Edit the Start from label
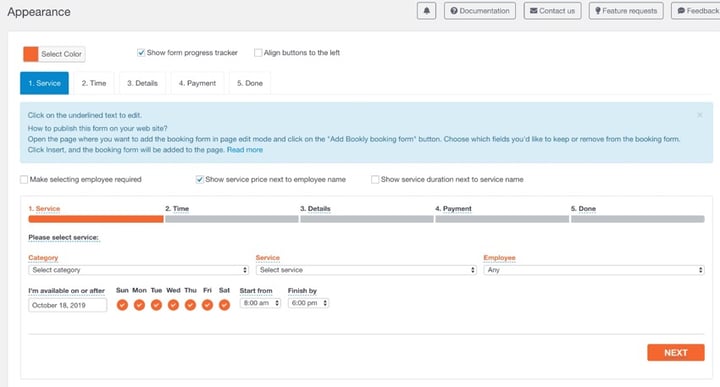 [256, 291]
